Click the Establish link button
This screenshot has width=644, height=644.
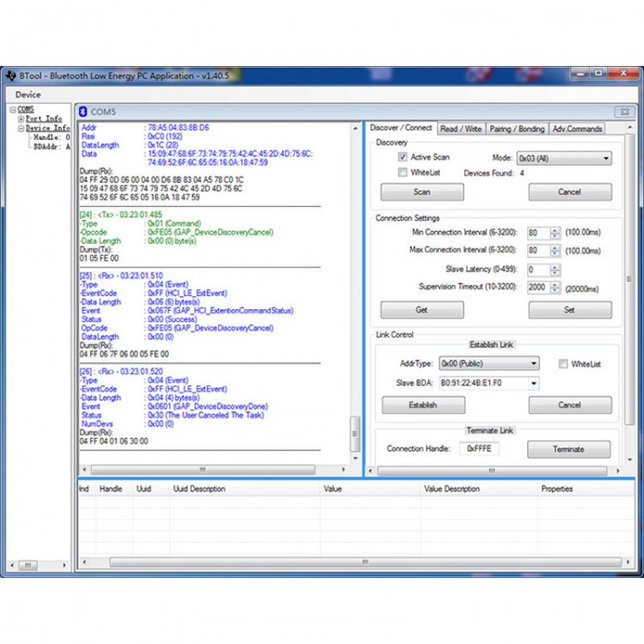click(x=423, y=405)
